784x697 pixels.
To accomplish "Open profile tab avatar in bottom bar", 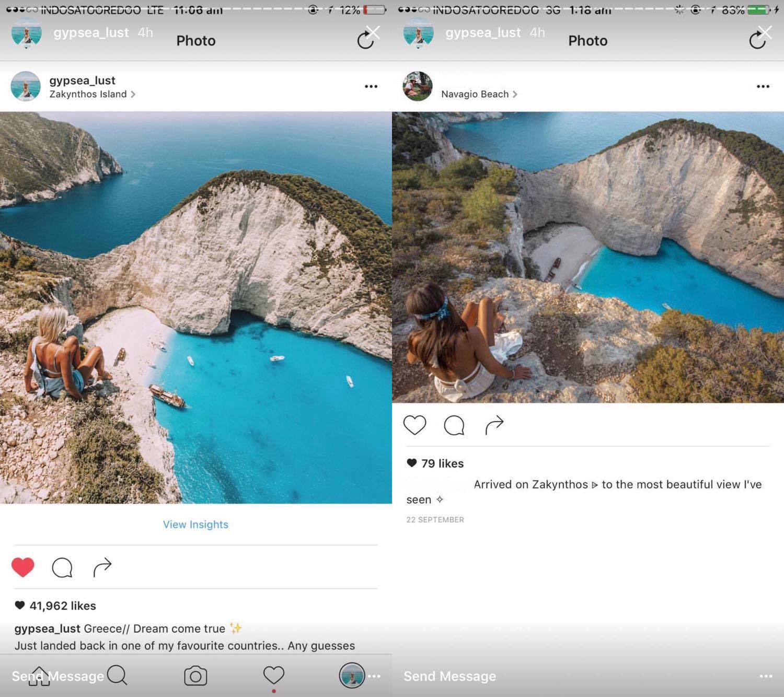I will (352, 676).
